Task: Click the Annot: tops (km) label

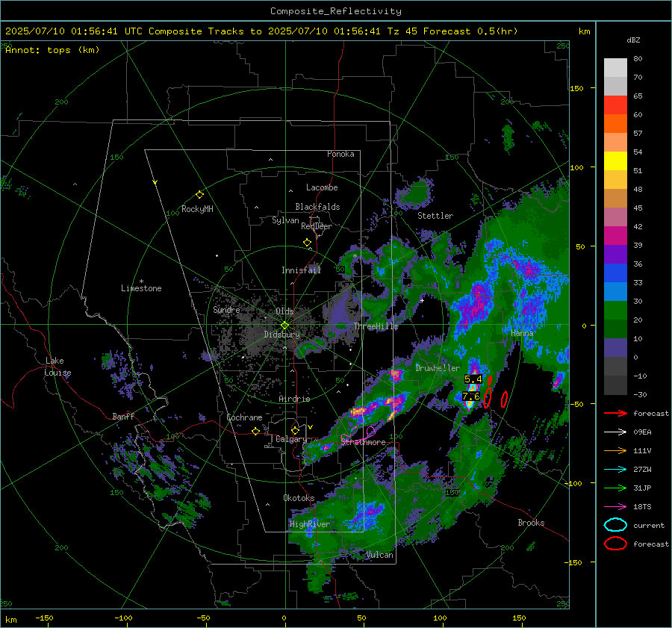Action: [52, 50]
